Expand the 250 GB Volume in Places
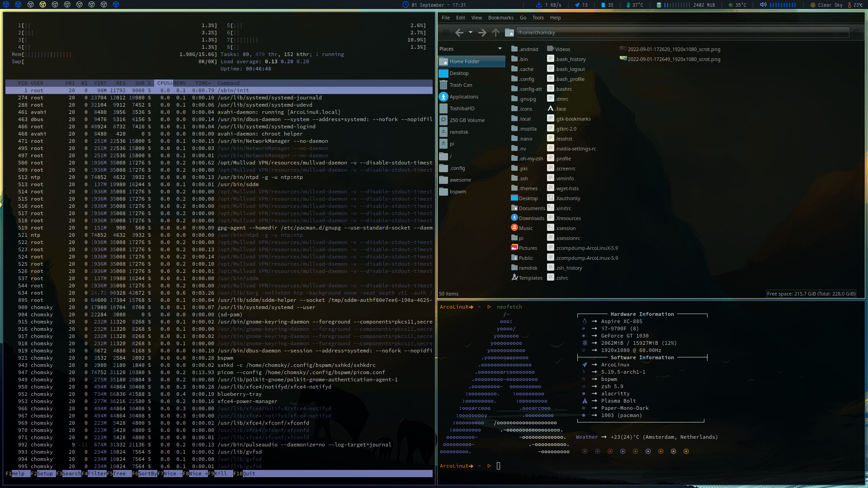The height and width of the screenshot is (488, 868). (x=467, y=120)
